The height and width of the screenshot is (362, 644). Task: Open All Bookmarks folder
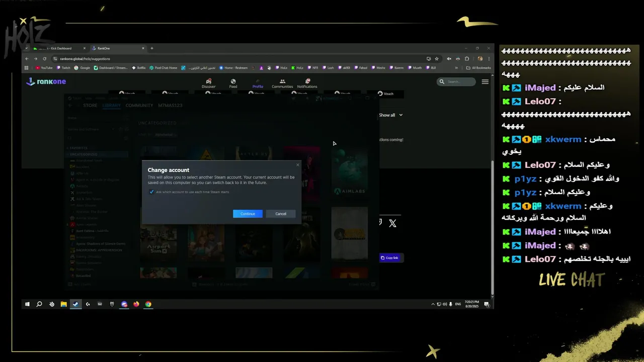pos(478,68)
